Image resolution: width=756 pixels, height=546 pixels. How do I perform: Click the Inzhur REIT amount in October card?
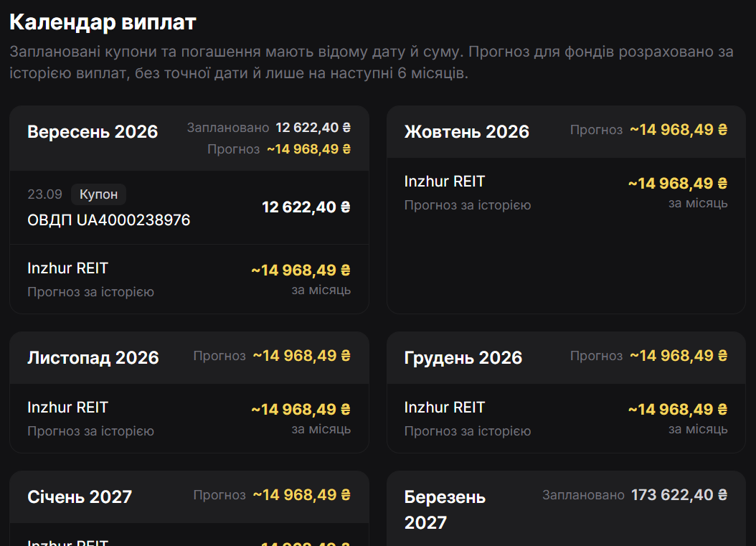pos(678,183)
